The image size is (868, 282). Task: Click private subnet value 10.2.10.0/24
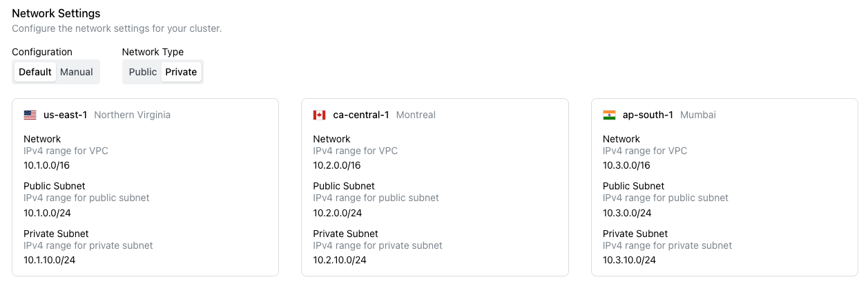[x=340, y=260]
